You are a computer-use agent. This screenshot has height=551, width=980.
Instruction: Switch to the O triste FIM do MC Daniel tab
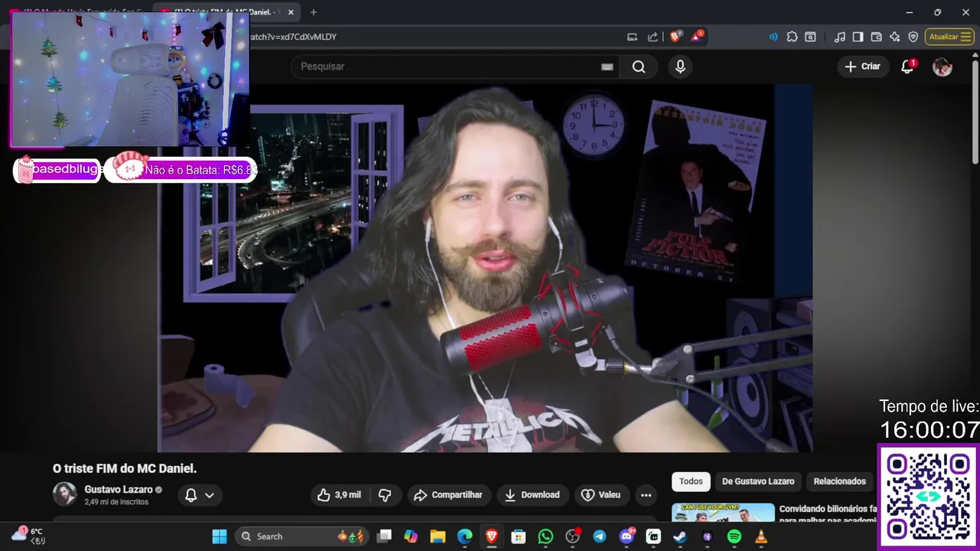pos(226,12)
